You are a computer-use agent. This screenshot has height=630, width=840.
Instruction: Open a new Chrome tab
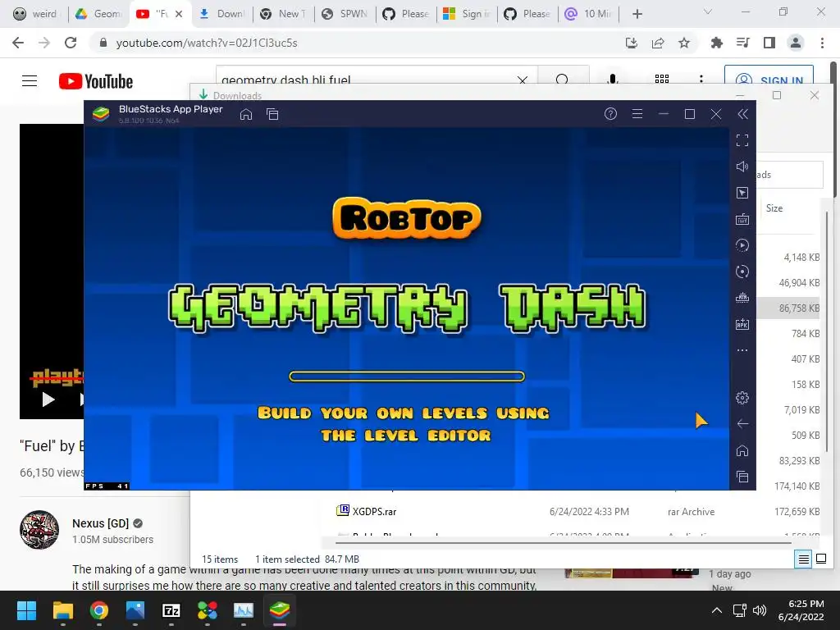[x=637, y=14]
